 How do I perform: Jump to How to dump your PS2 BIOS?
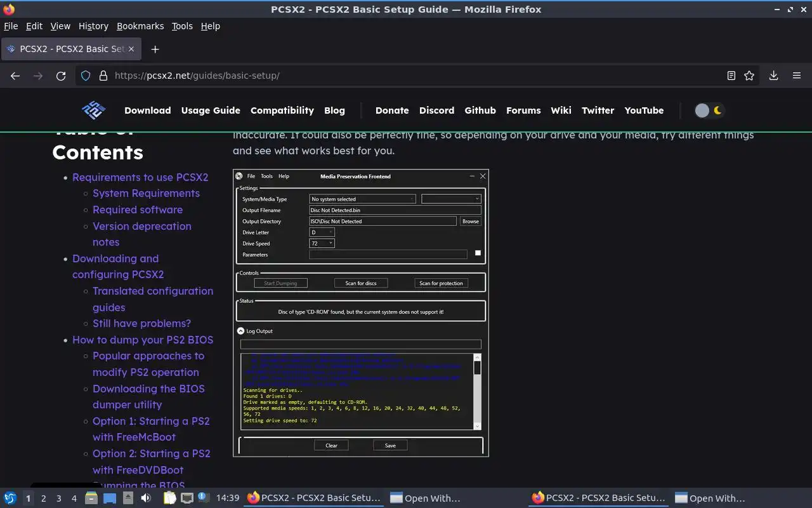(143, 340)
